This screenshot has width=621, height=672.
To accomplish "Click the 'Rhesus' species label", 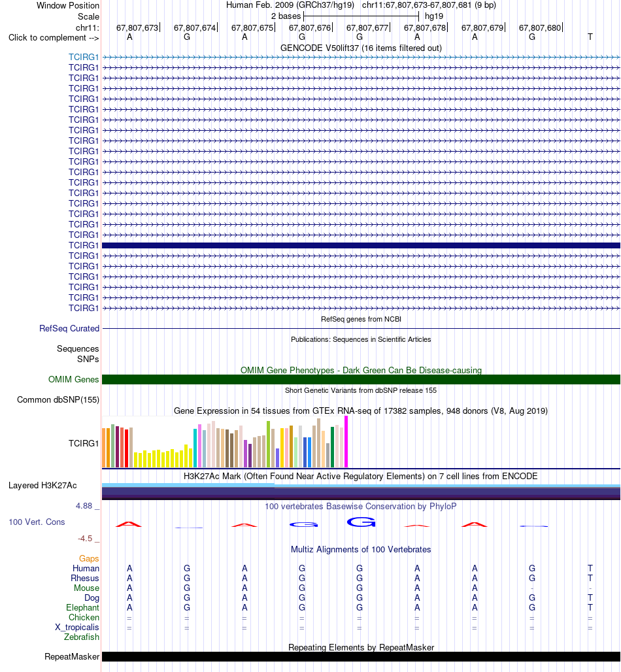I will [x=85, y=579].
